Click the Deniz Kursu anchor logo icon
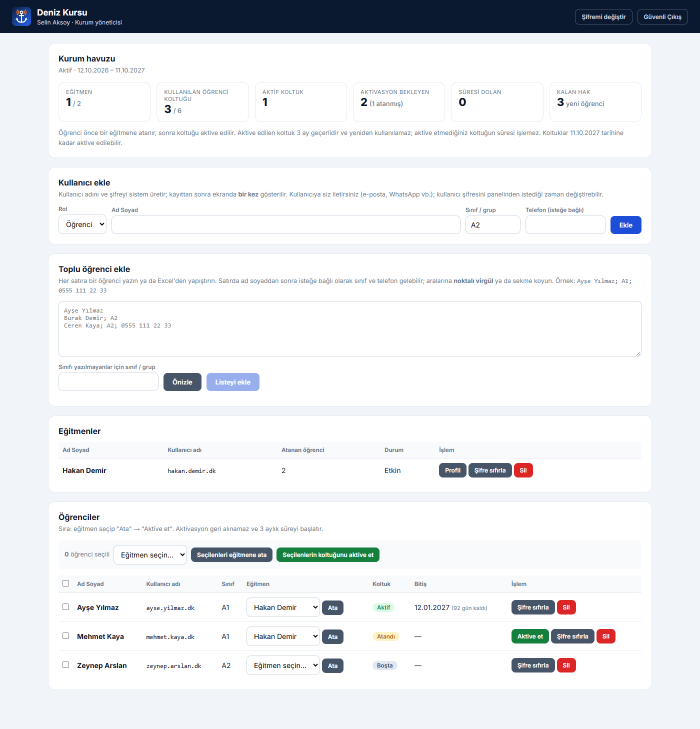This screenshot has height=729, width=700. (x=21, y=16)
